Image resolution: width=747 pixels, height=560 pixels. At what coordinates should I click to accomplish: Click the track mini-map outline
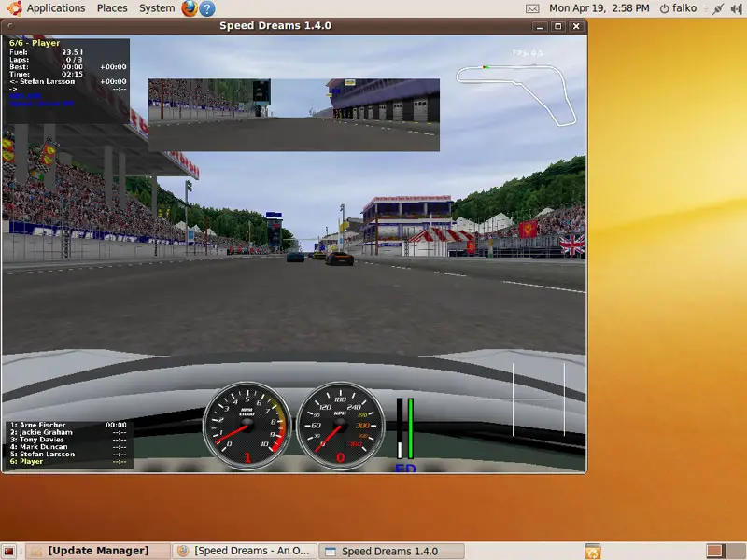tap(516, 95)
